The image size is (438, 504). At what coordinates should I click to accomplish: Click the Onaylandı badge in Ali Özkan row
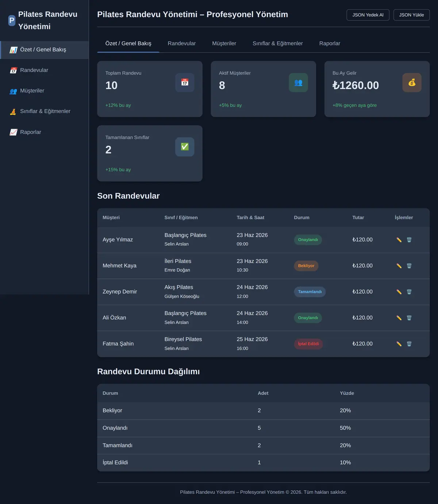point(308,318)
